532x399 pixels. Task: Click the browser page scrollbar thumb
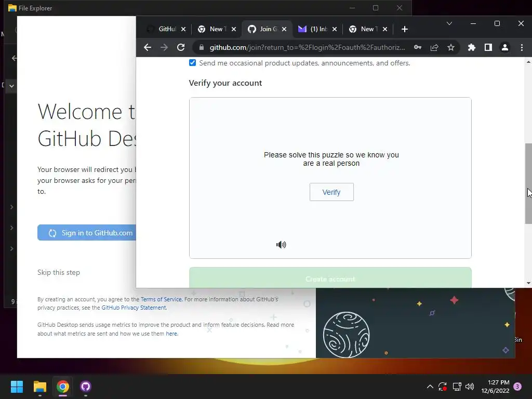(x=528, y=183)
